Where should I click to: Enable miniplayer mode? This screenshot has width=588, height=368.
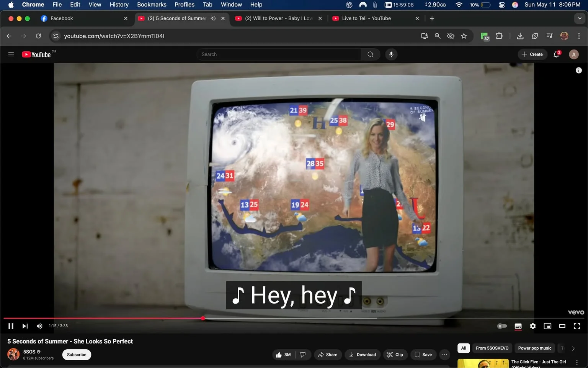547,326
